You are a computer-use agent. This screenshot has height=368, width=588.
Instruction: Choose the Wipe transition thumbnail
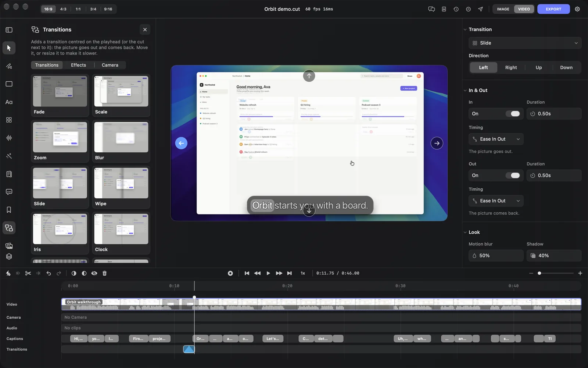[x=121, y=187]
